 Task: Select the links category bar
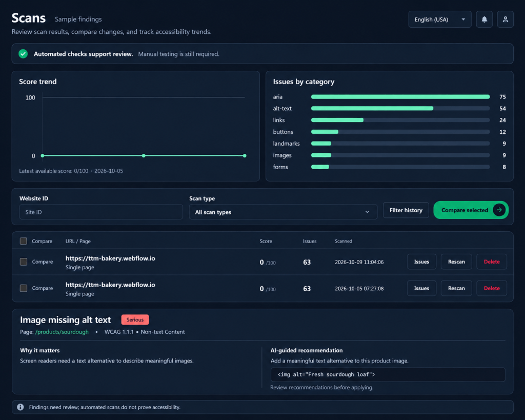[x=400, y=120]
